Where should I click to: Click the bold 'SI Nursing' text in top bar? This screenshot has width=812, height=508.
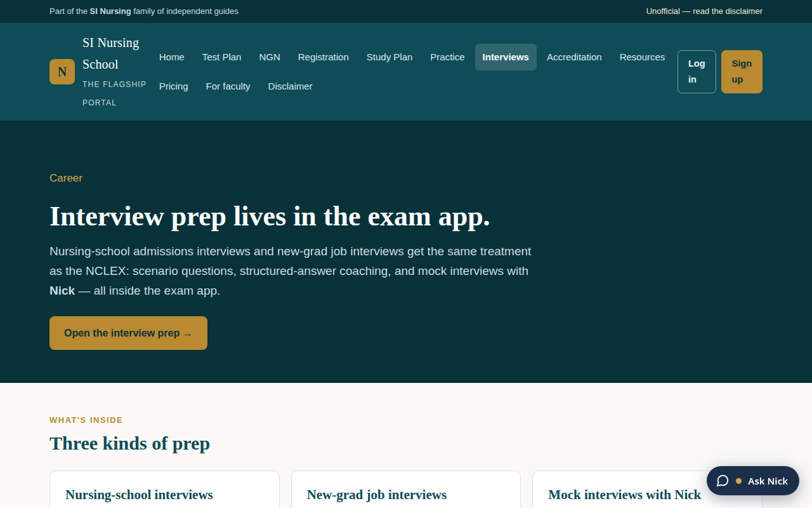coord(110,11)
